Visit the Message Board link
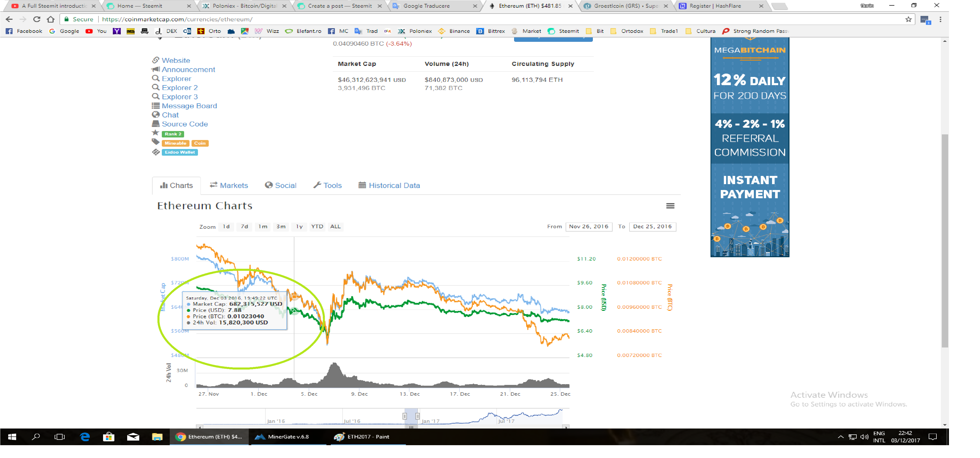The width and height of the screenshot is (980, 458). (x=189, y=106)
